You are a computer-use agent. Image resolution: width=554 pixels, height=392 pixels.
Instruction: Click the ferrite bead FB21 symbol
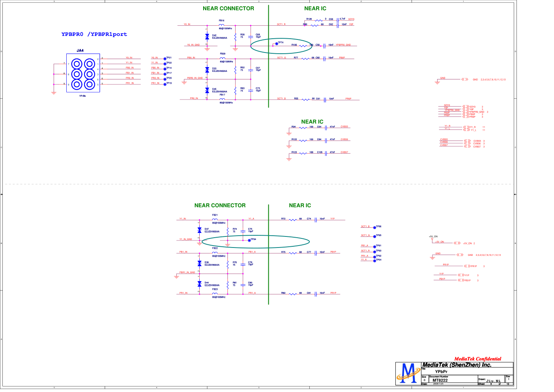215,219
